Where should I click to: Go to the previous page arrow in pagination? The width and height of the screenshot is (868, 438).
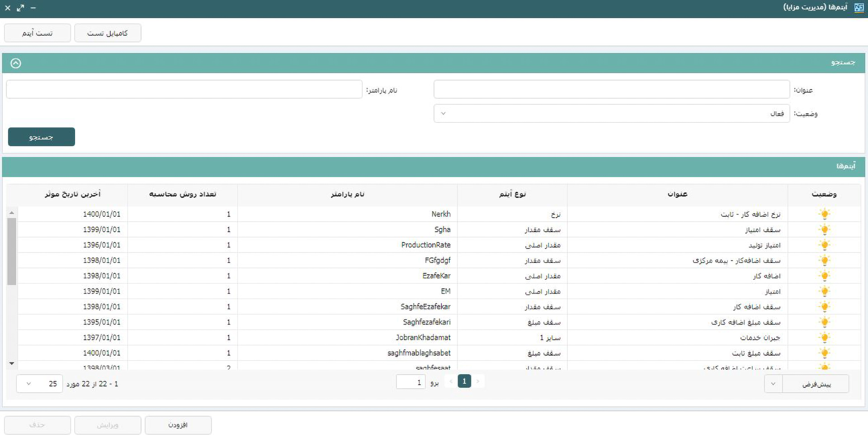pos(451,381)
